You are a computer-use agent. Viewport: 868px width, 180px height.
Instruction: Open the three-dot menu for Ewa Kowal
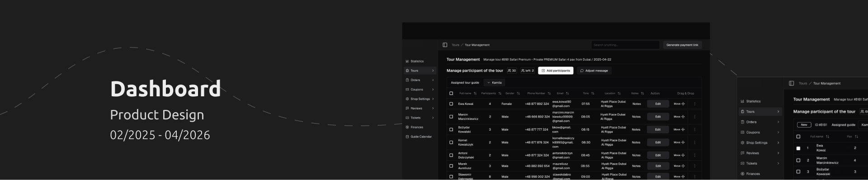point(695,104)
